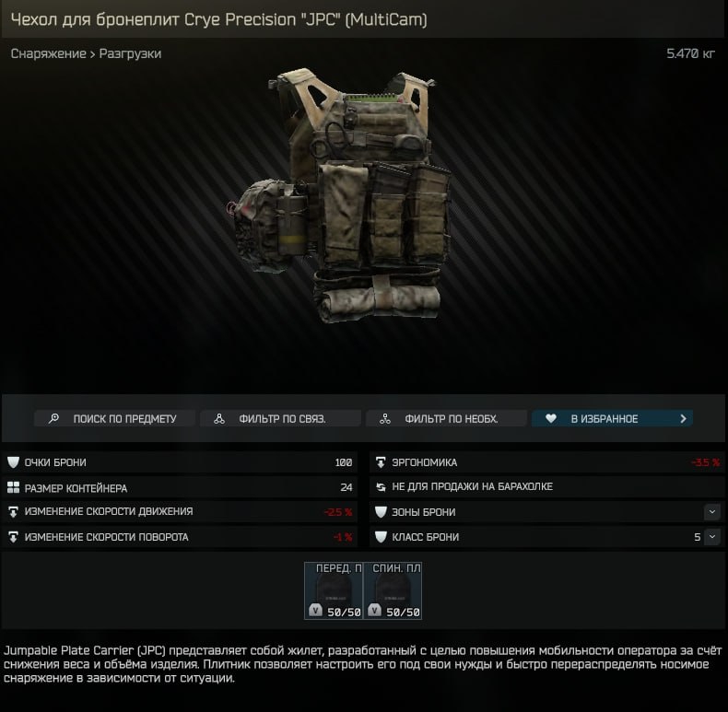
Task: Click the ФИЛЬТР ПО НЕОБХ. button
Action: click(446, 418)
